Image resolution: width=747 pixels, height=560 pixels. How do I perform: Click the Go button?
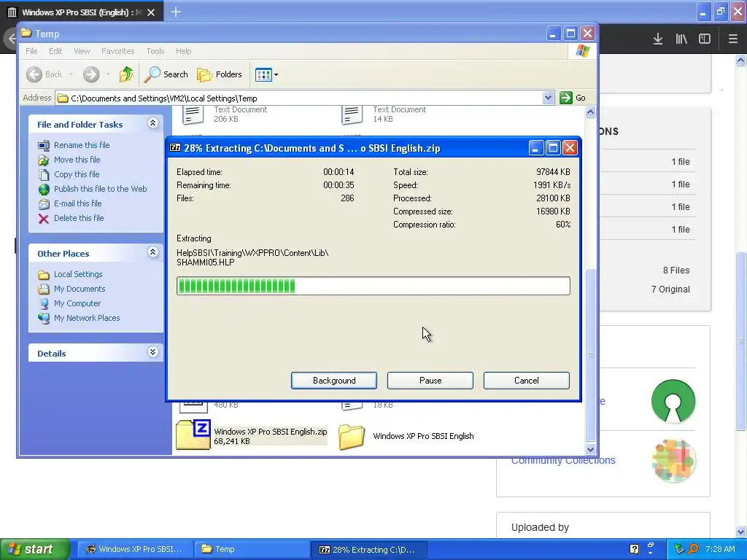573,98
